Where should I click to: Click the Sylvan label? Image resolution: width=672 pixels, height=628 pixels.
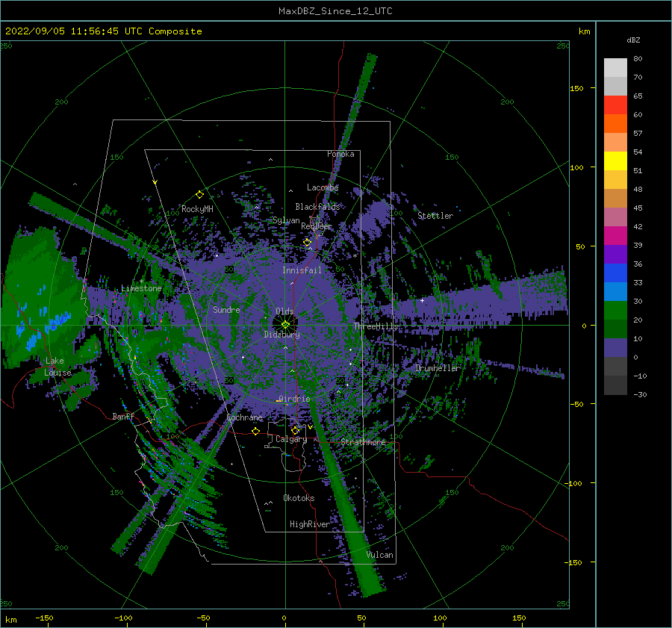coord(286,220)
